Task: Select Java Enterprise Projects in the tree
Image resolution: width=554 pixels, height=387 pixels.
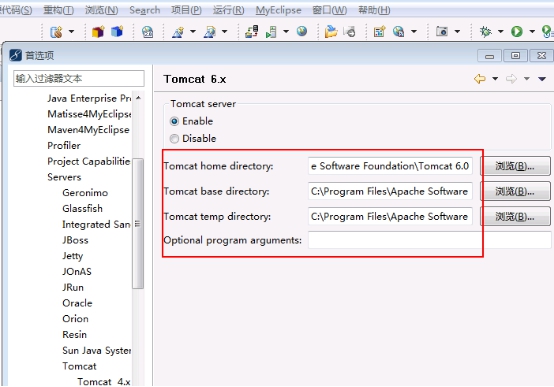Action: click(x=89, y=98)
